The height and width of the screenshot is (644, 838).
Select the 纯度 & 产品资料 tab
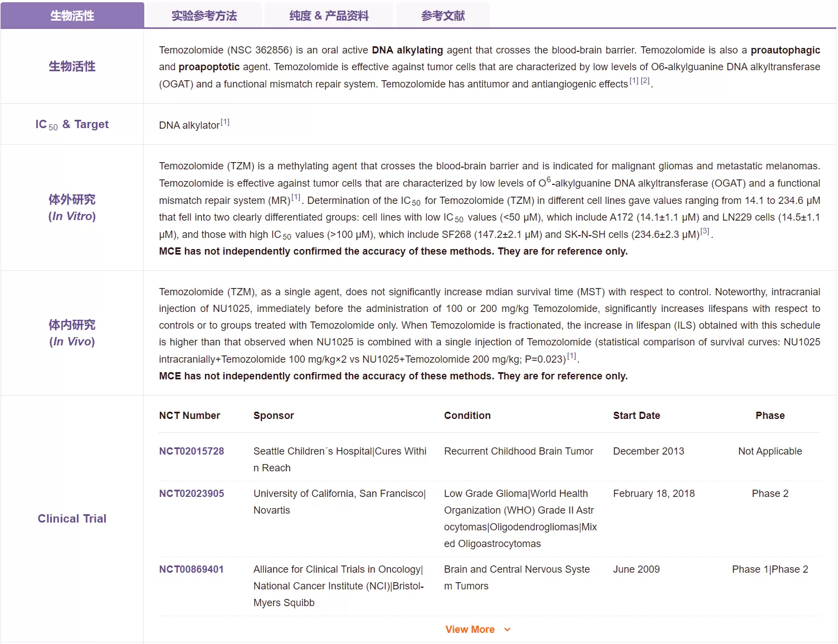pos(329,16)
